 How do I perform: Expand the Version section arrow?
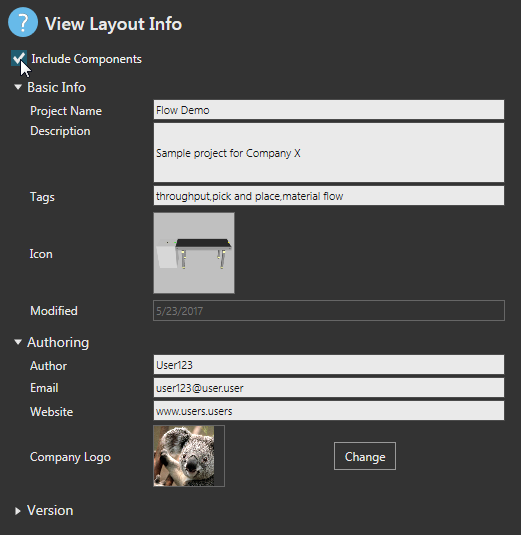pyautogui.click(x=18, y=511)
